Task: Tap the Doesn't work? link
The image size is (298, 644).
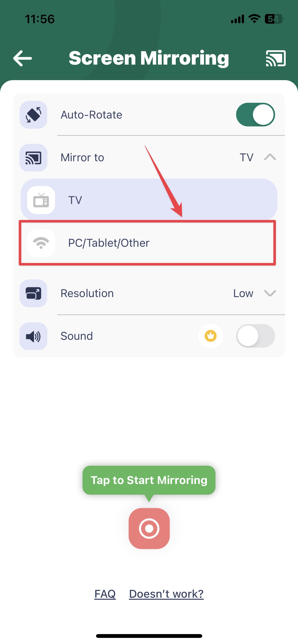Action: [x=166, y=593]
